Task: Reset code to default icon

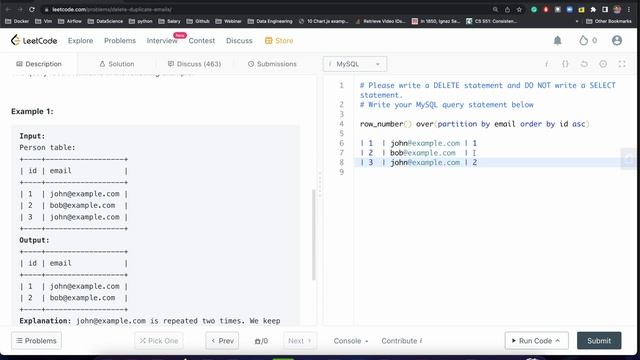Action: (584, 64)
